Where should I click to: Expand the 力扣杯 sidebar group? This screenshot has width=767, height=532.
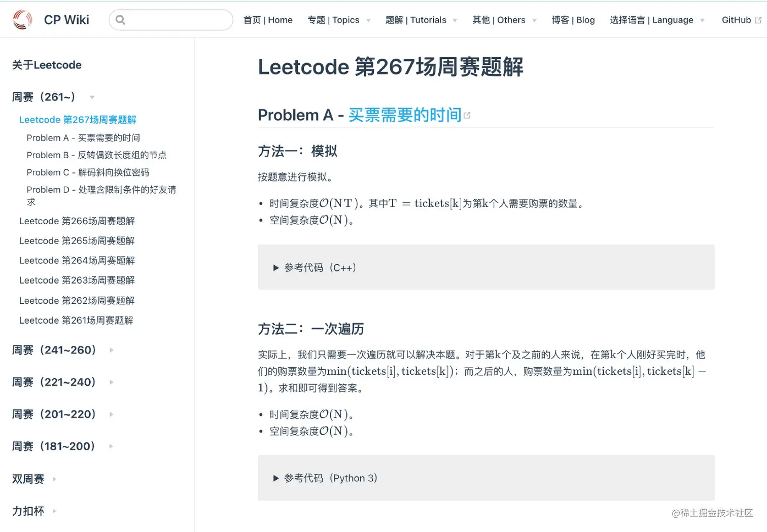(34, 511)
